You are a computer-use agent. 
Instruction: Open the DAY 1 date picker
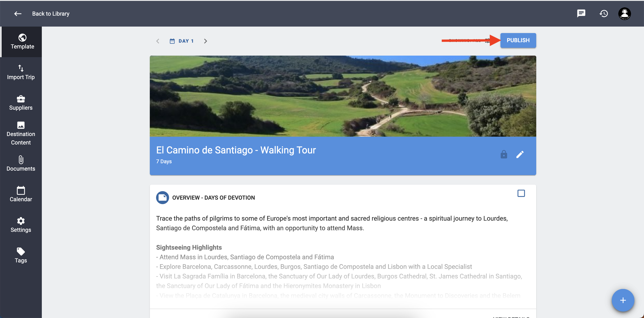point(182,41)
